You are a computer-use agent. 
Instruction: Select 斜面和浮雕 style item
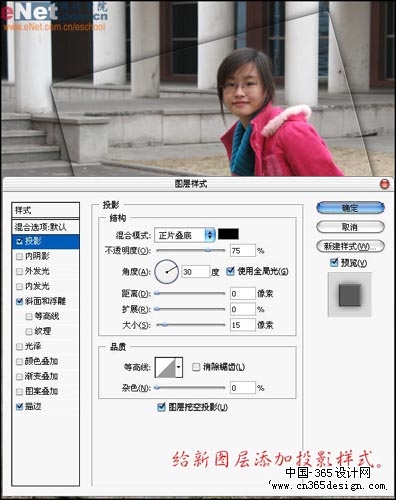coord(46,301)
